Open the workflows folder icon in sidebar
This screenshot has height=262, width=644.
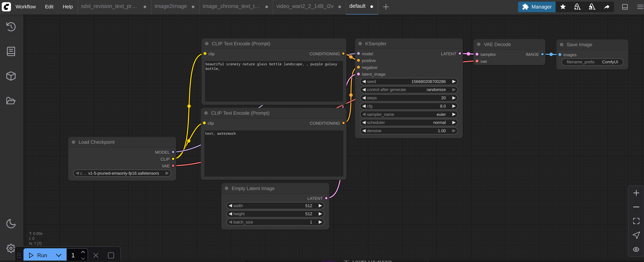point(11,101)
